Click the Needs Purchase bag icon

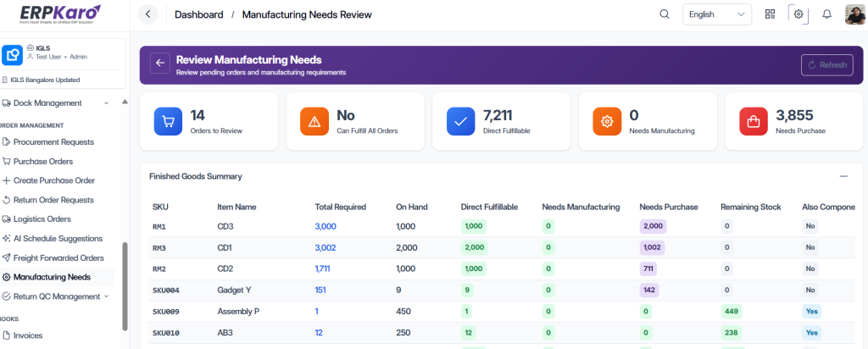(754, 121)
